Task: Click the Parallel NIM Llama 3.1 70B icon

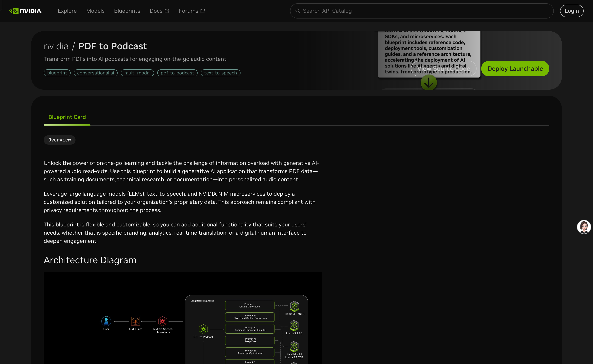Action: pyautogui.click(x=294, y=346)
